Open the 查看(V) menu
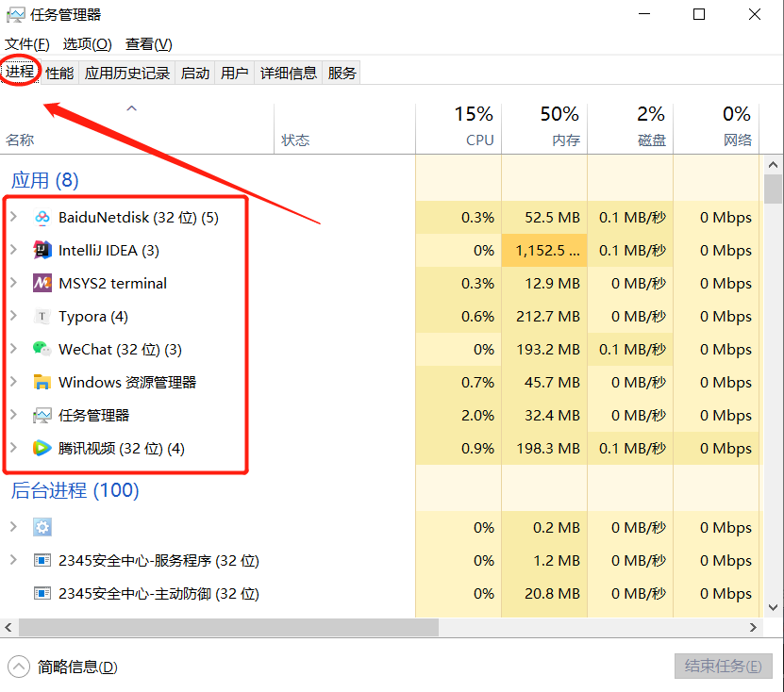Image resolution: width=784 pixels, height=692 pixels. (148, 44)
